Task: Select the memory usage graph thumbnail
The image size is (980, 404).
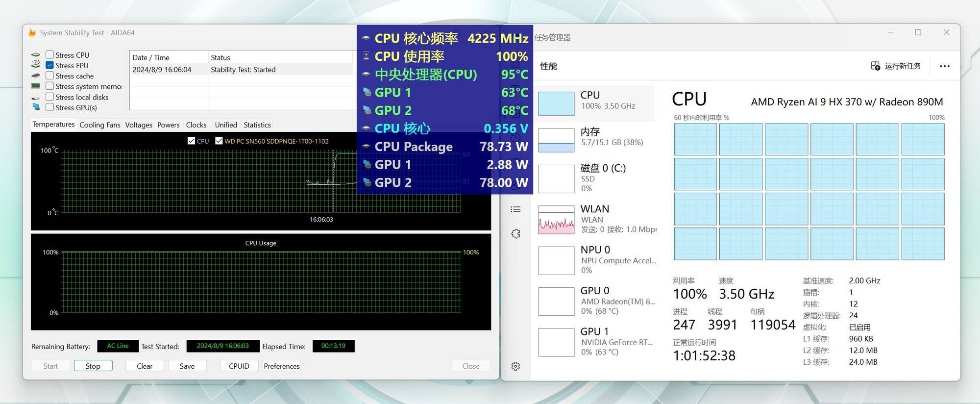Action: pos(556,140)
